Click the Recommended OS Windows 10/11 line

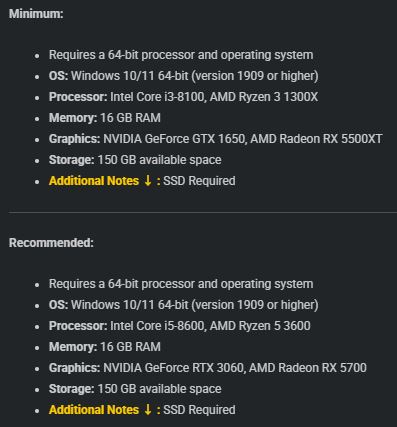click(x=184, y=305)
